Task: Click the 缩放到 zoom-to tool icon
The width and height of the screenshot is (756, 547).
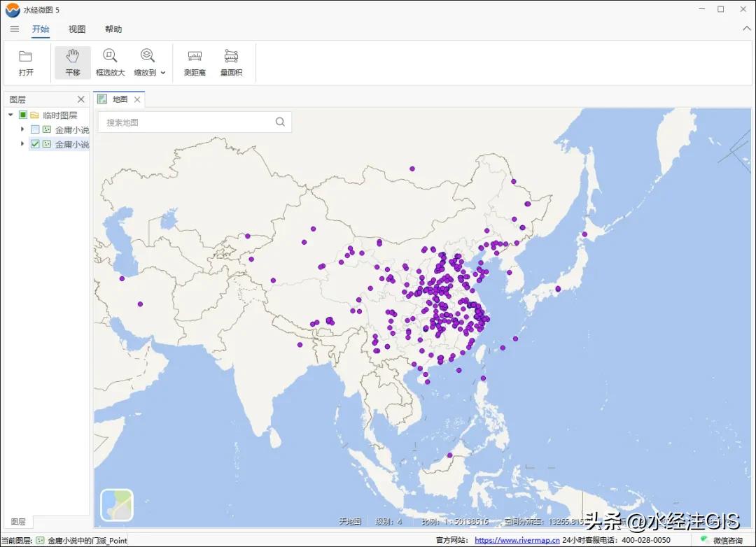Action: pyautogui.click(x=146, y=56)
